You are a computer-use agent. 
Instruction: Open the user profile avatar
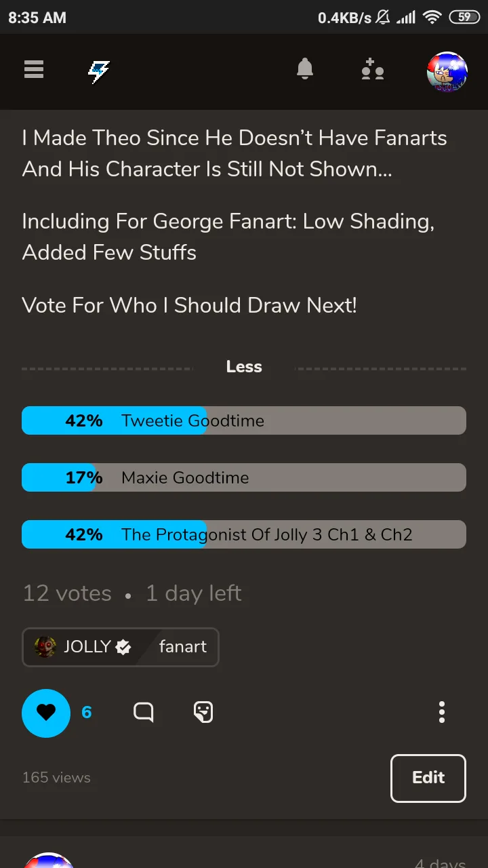click(447, 72)
